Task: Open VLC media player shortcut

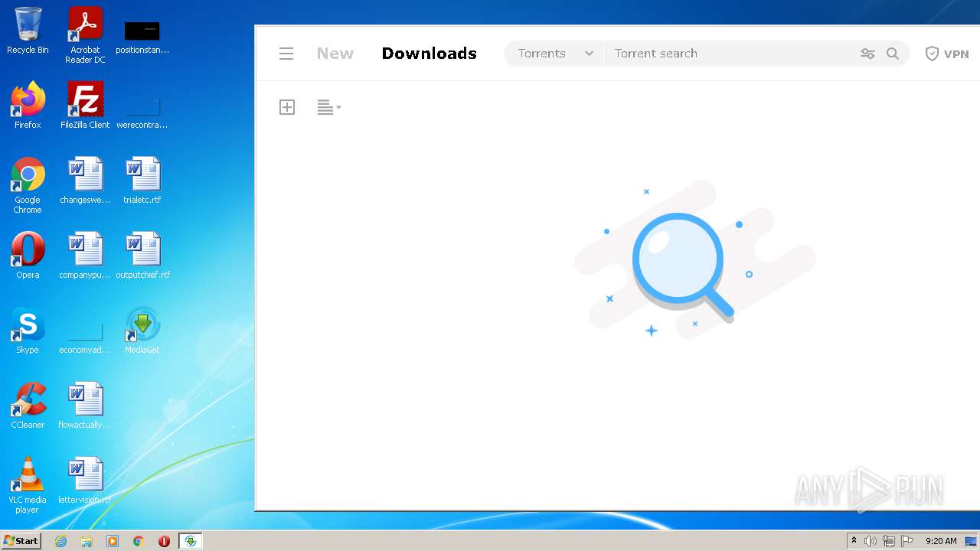Action: pyautogui.click(x=28, y=485)
